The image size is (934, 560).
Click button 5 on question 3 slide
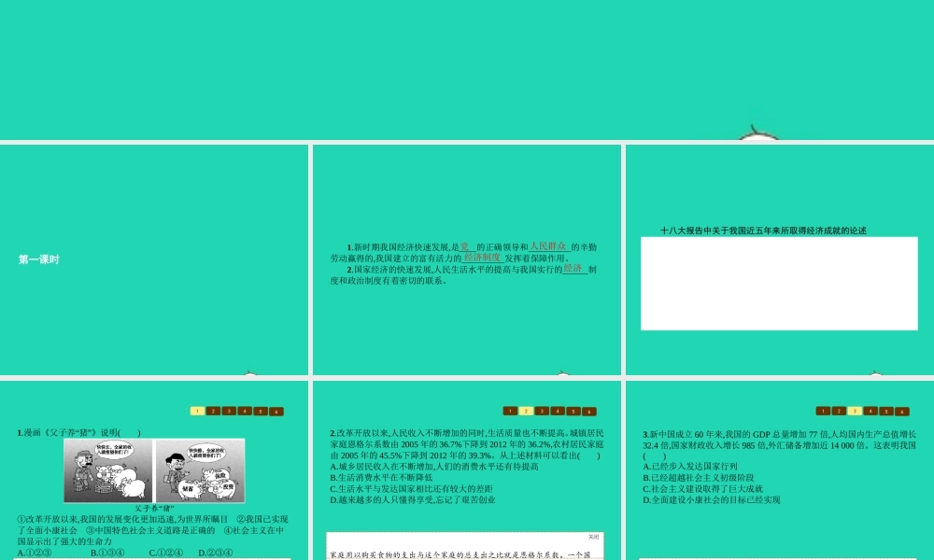click(x=886, y=412)
